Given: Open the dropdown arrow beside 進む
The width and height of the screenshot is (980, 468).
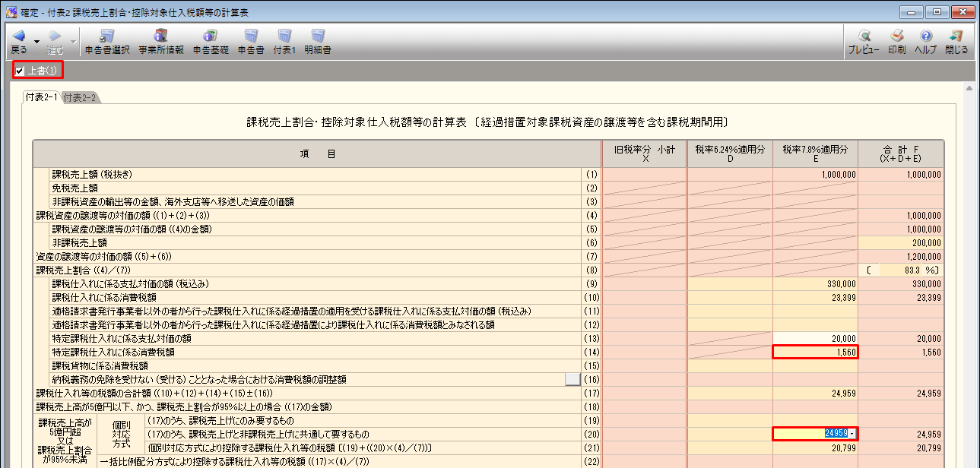Looking at the screenshot, I should pos(74,42).
